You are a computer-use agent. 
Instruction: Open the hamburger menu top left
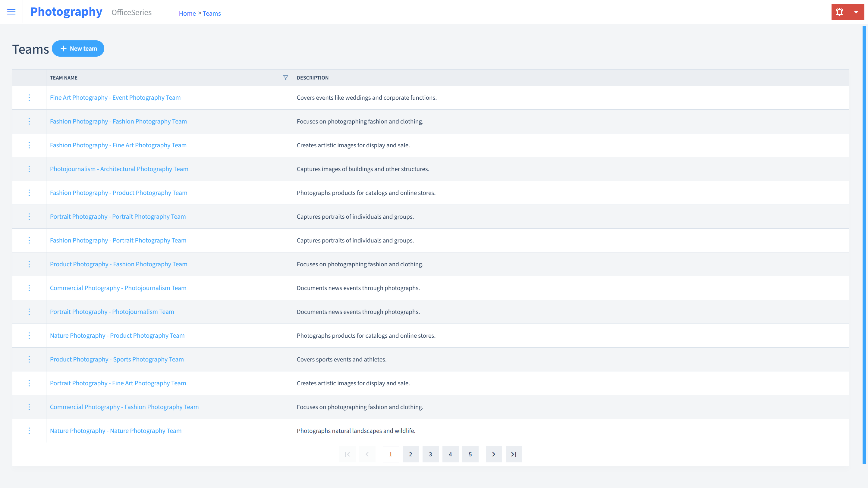tap(11, 11)
